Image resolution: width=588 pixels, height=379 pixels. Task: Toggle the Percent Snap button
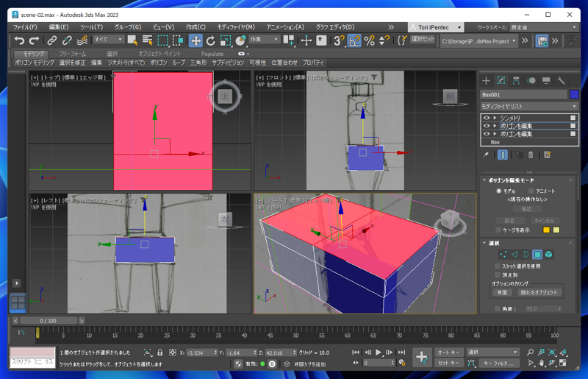[x=370, y=40]
